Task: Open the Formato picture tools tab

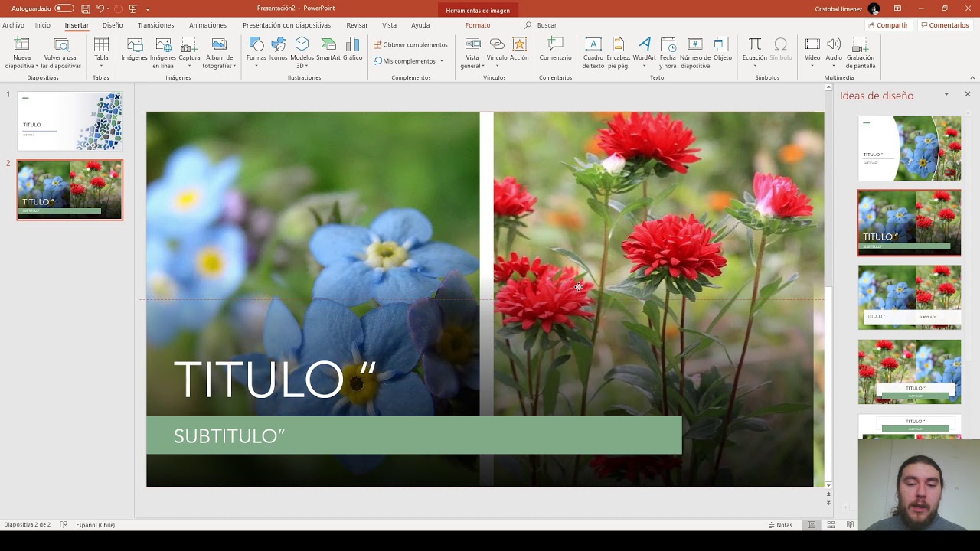Action: [478, 25]
